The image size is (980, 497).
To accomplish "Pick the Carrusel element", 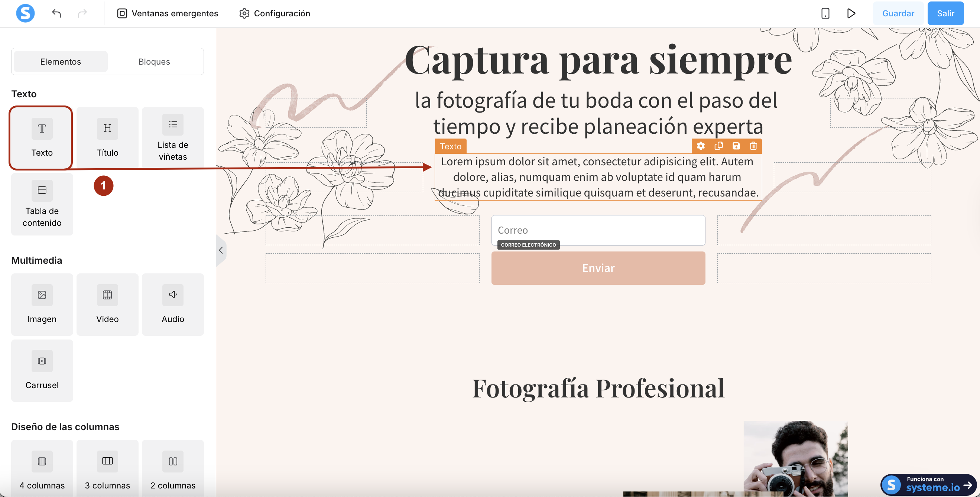I will [42, 370].
